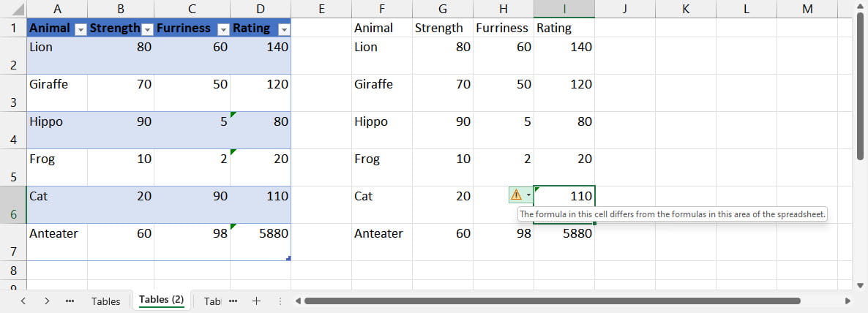Expand the Furriness filter arrow

pos(222,29)
